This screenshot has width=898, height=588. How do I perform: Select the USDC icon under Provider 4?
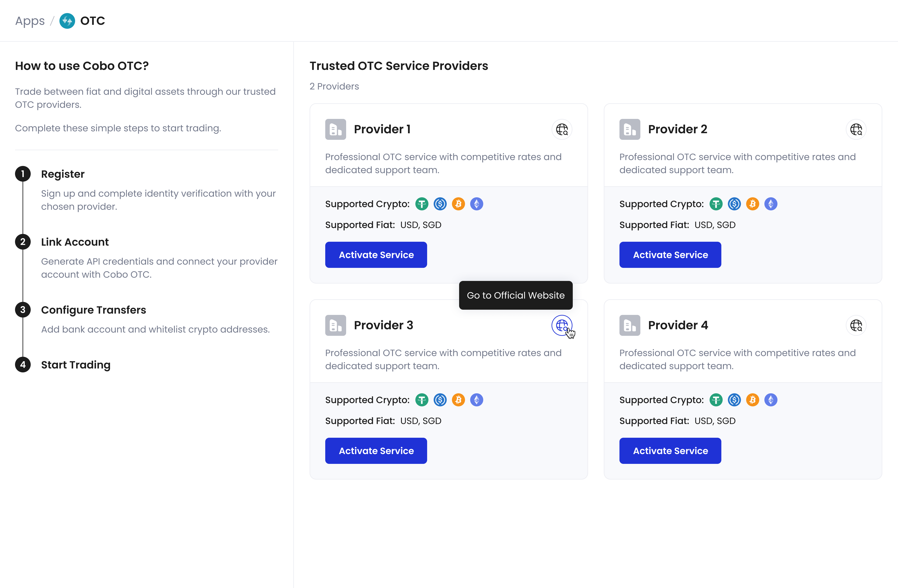pos(734,400)
